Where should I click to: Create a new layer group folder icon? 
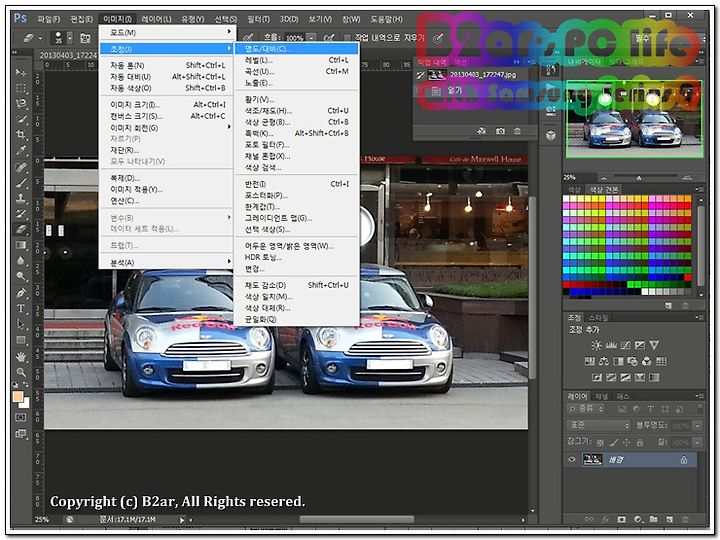(653, 519)
